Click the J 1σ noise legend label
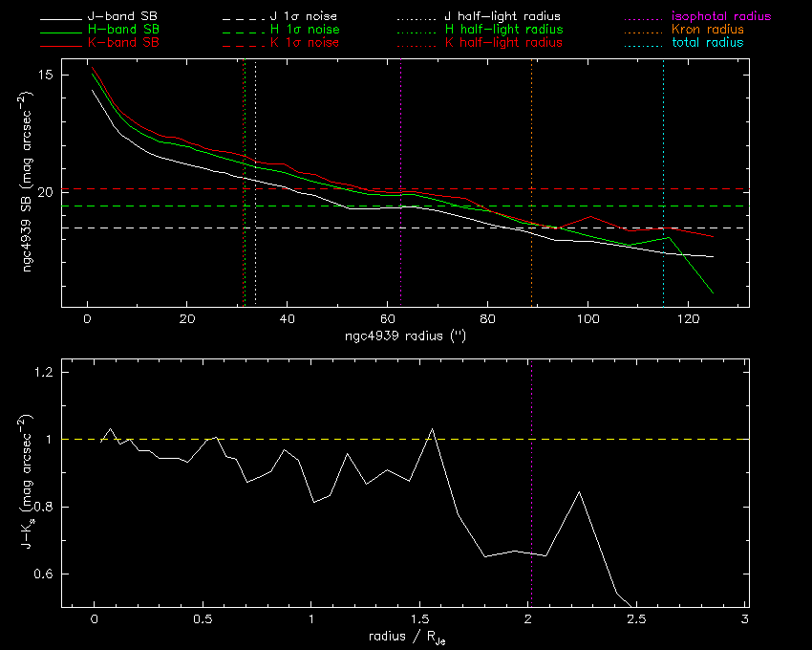This screenshot has height=650, width=812. click(298, 17)
